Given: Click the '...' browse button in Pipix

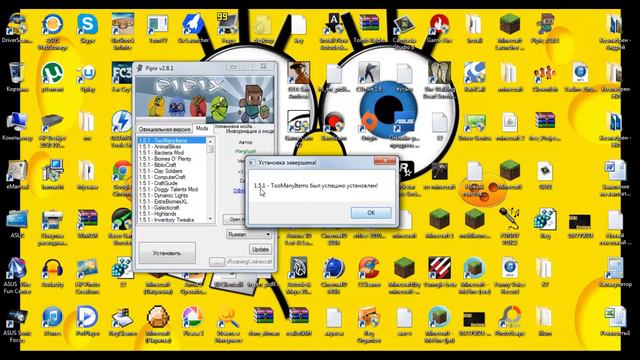Looking at the screenshot, I should pos(217,262).
